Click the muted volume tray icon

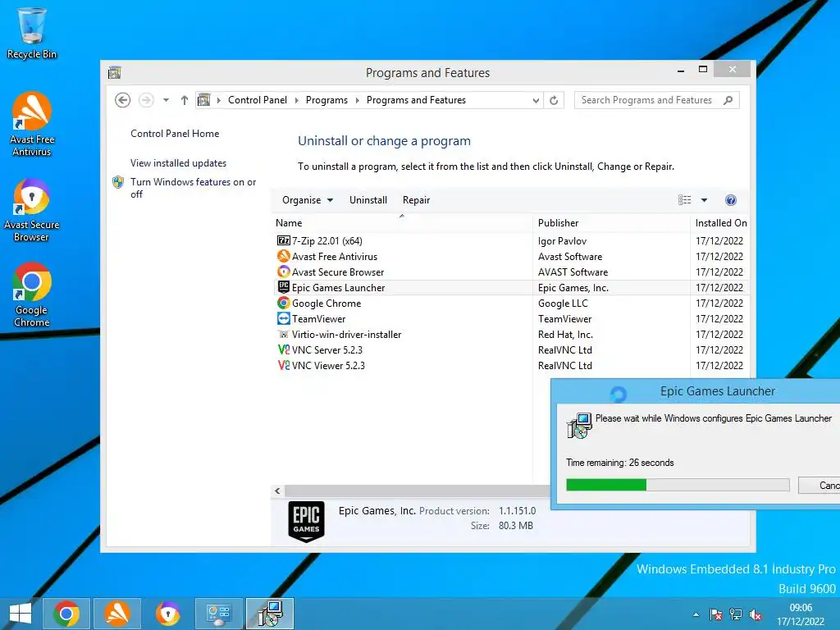tap(756, 614)
